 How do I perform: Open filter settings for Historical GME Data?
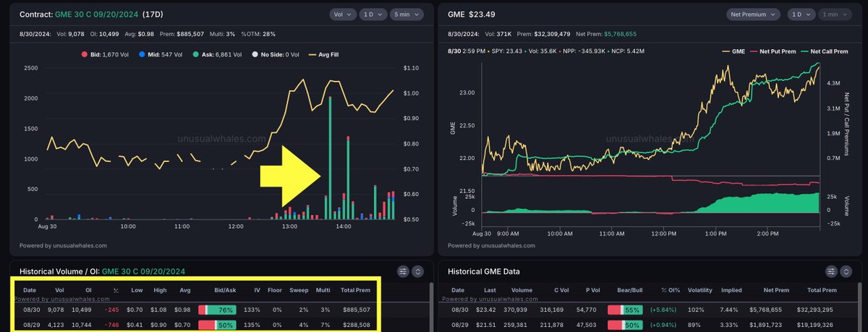tap(832, 271)
